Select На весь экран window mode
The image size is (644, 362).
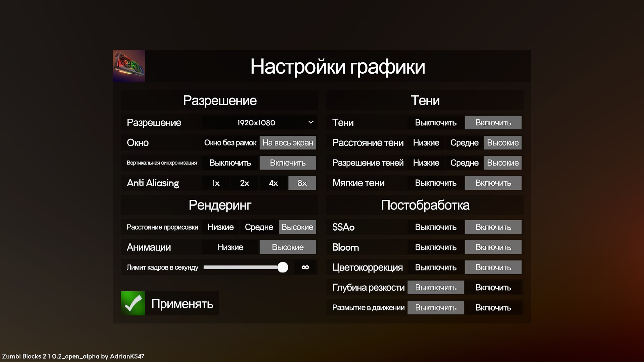click(x=288, y=143)
